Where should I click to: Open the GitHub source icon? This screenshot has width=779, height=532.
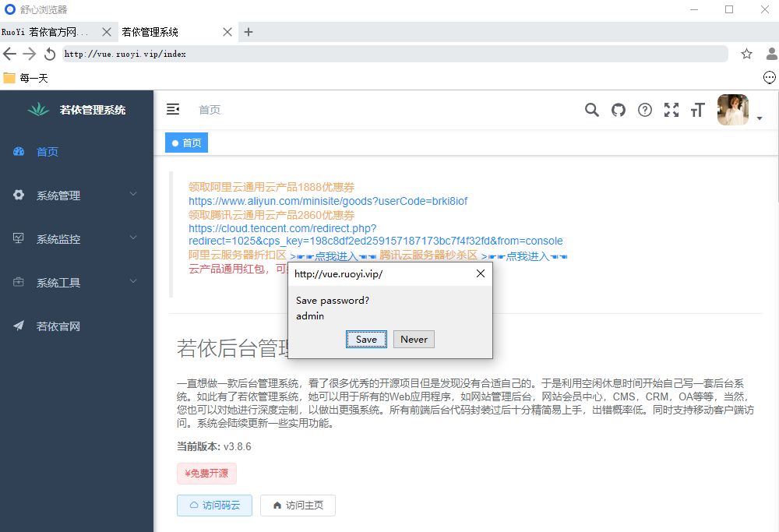pyautogui.click(x=618, y=110)
